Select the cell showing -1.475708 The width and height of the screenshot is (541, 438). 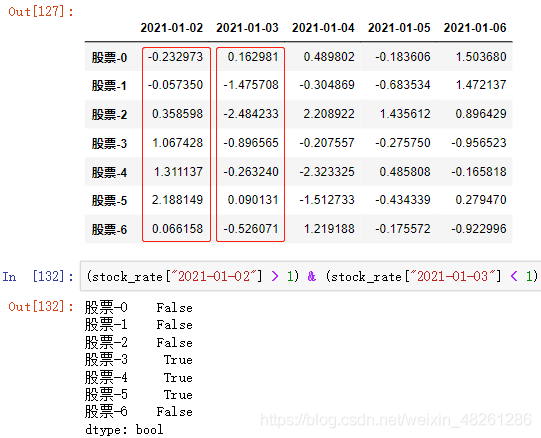coord(251,85)
